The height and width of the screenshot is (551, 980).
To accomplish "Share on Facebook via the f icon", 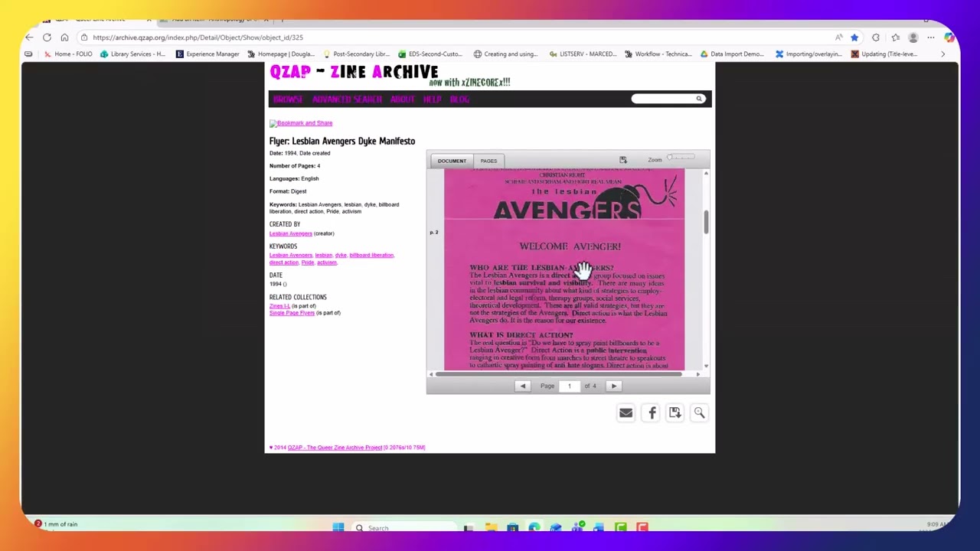I will coord(652,413).
